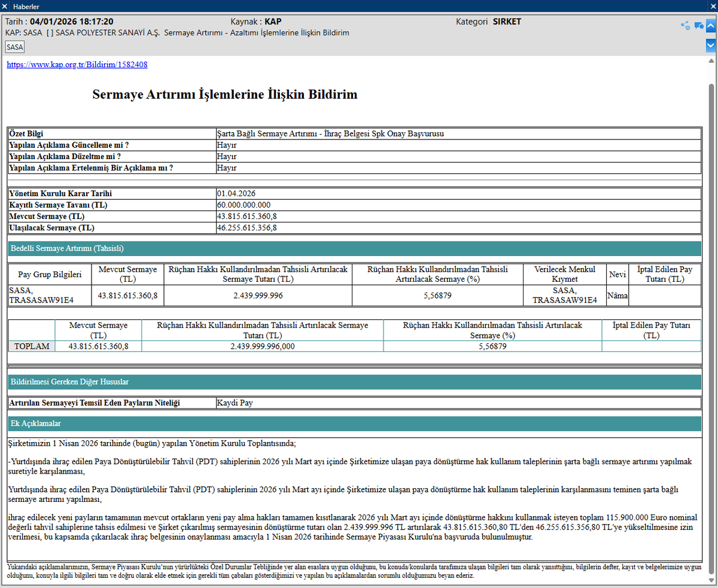Click 5,56879 in the TOPLAM row

492,346
